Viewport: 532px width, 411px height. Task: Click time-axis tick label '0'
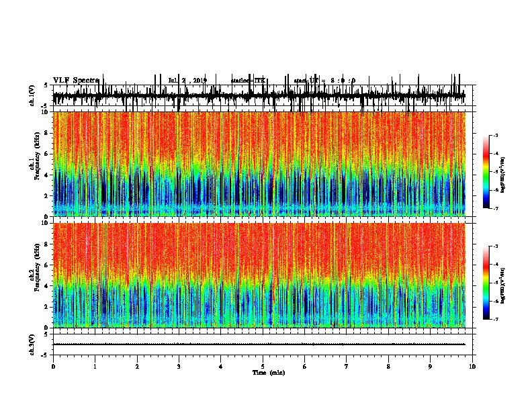[53, 367]
